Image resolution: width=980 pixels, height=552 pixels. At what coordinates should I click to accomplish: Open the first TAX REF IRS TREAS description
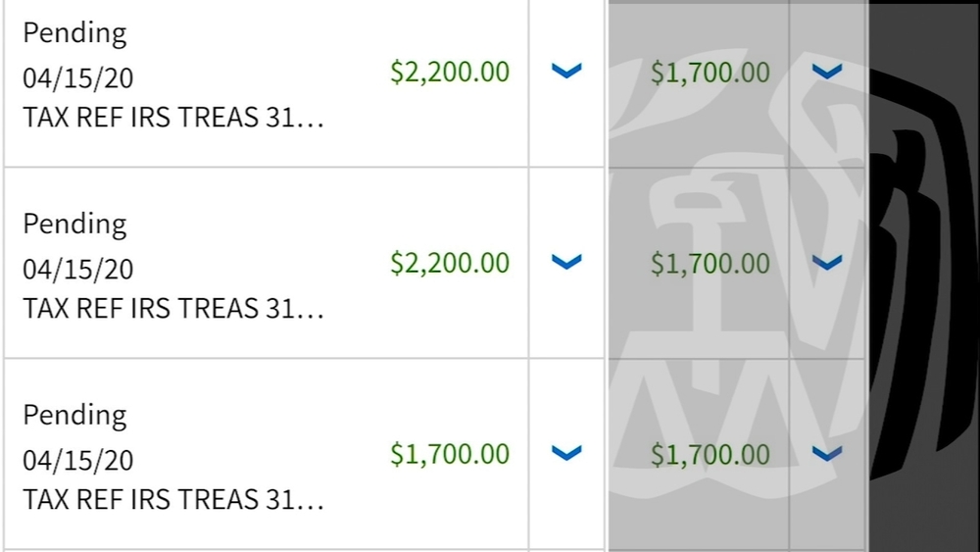[173, 118]
